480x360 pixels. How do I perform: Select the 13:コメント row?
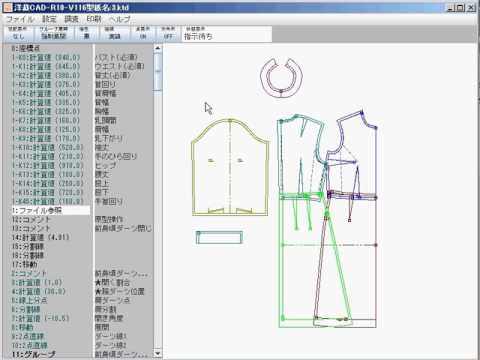(31, 229)
